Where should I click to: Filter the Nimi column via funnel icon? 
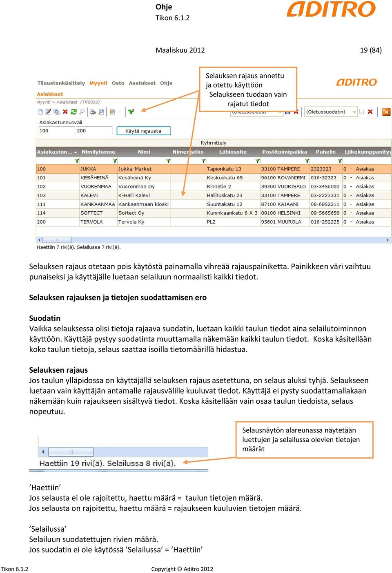coord(168,161)
